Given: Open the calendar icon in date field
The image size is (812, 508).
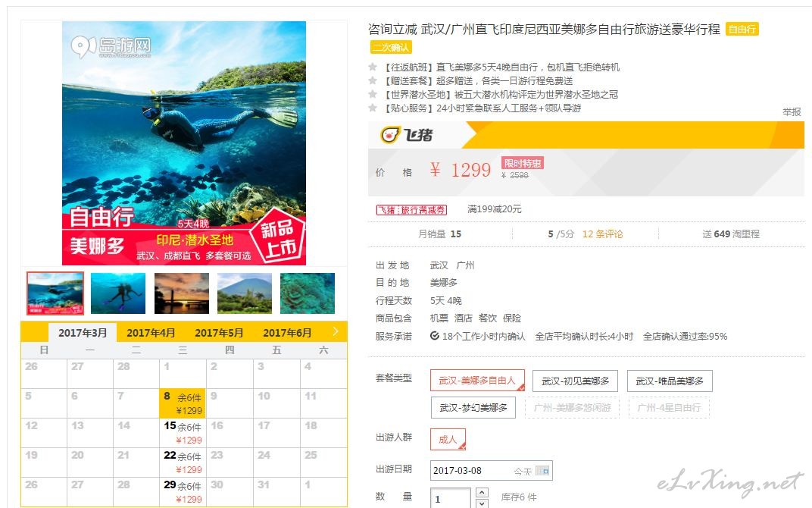Looking at the screenshot, I should (542, 471).
